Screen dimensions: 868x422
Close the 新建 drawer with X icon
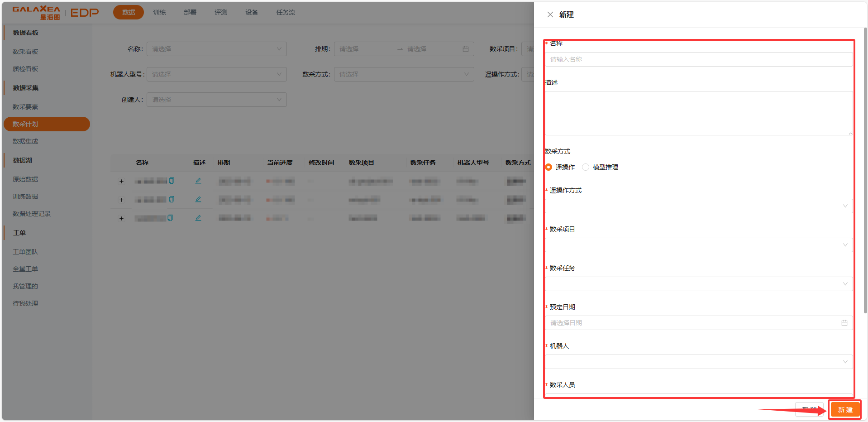click(550, 14)
